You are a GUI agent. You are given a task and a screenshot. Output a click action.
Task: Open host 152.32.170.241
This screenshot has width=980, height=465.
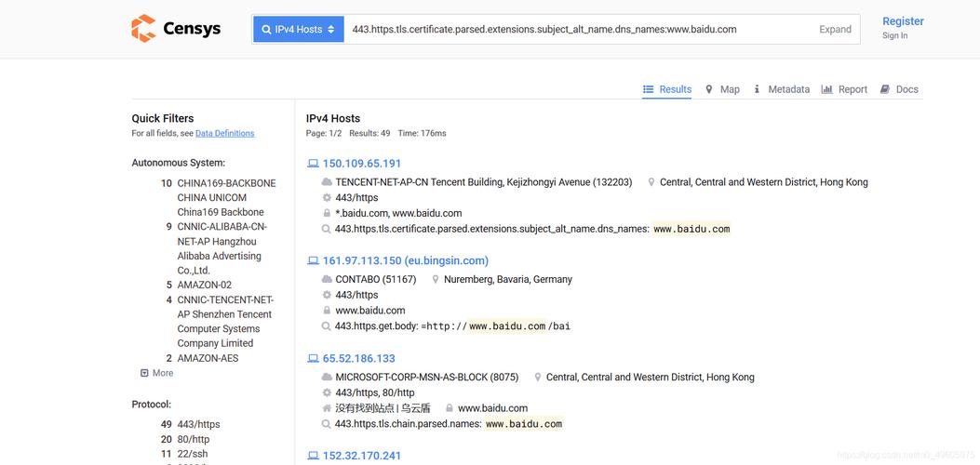362,456
